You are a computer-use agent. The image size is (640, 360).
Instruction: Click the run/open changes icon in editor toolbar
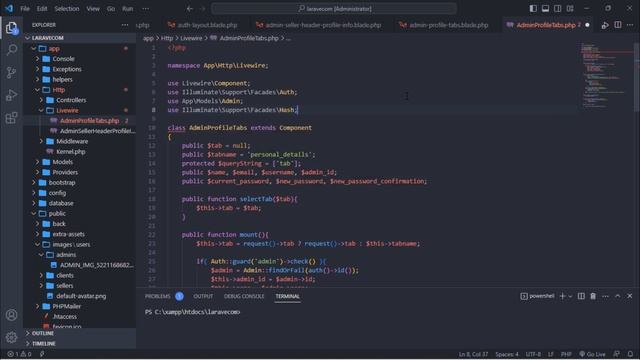(x=605, y=25)
